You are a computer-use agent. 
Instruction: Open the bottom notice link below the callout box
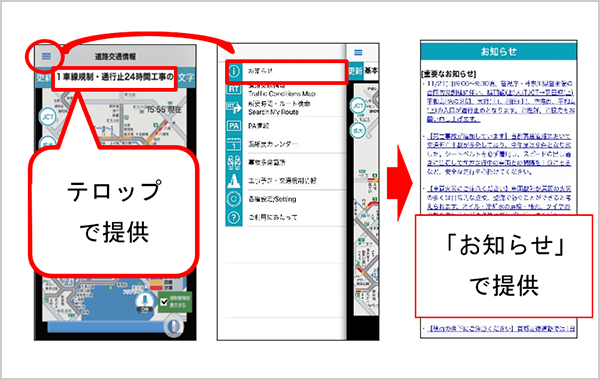(x=501, y=329)
